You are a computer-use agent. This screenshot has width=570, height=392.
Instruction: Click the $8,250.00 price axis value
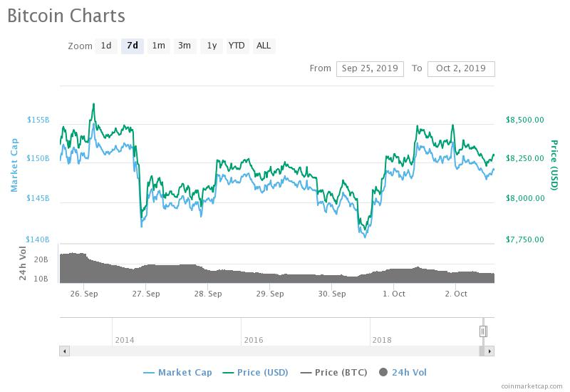point(525,158)
